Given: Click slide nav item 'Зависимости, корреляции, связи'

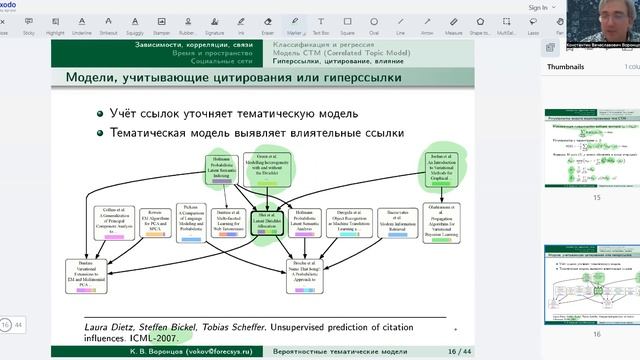Looking at the screenshot, I should (x=193, y=44).
